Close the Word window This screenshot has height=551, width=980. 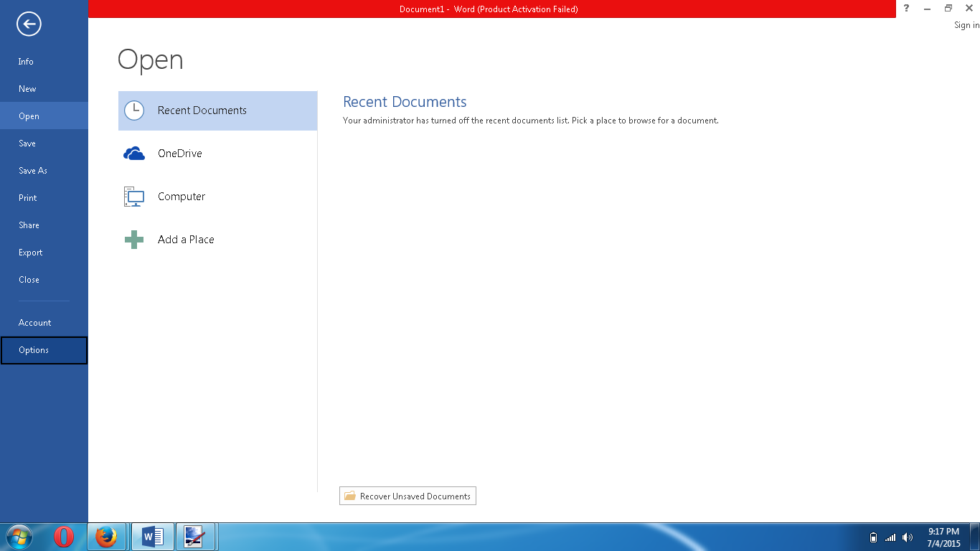click(x=969, y=8)
